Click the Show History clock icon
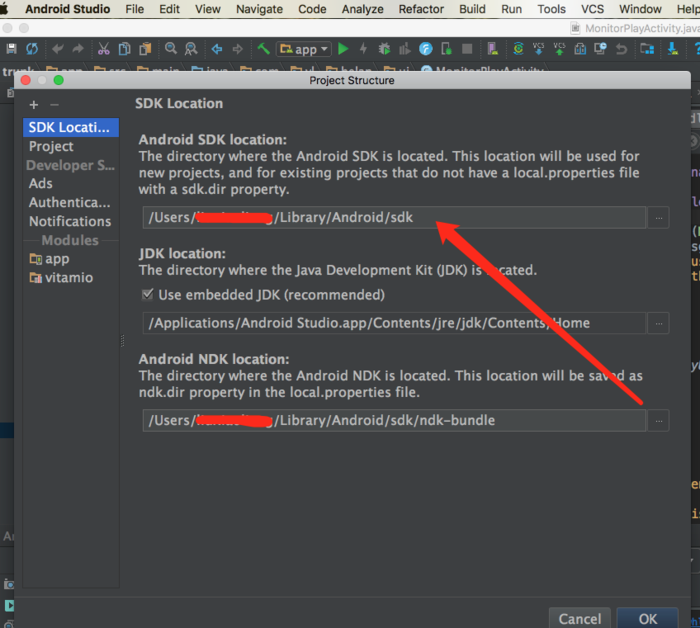This screenshot has width=700, height=628. tap(600, 48)
